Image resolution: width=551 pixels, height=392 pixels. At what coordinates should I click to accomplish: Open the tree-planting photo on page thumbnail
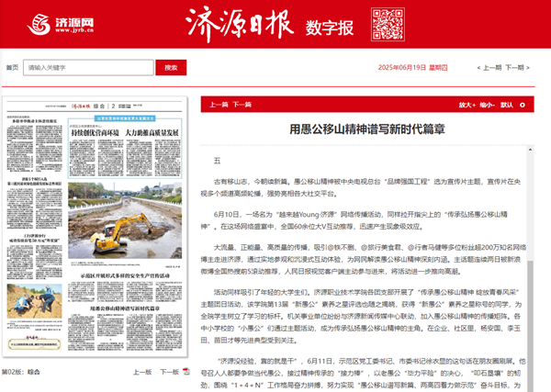(x=35, y=301)
